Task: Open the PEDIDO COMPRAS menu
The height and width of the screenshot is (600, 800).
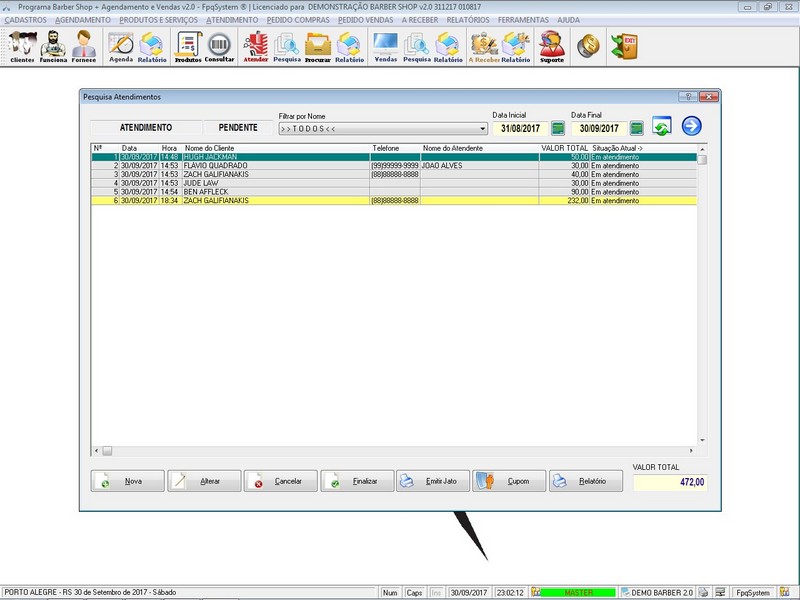Action: 298,20
